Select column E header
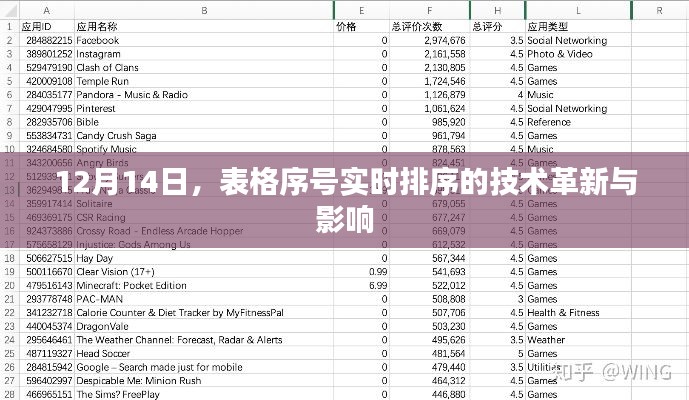This screenshot has height=400, width=689. [x=362, y=10]
